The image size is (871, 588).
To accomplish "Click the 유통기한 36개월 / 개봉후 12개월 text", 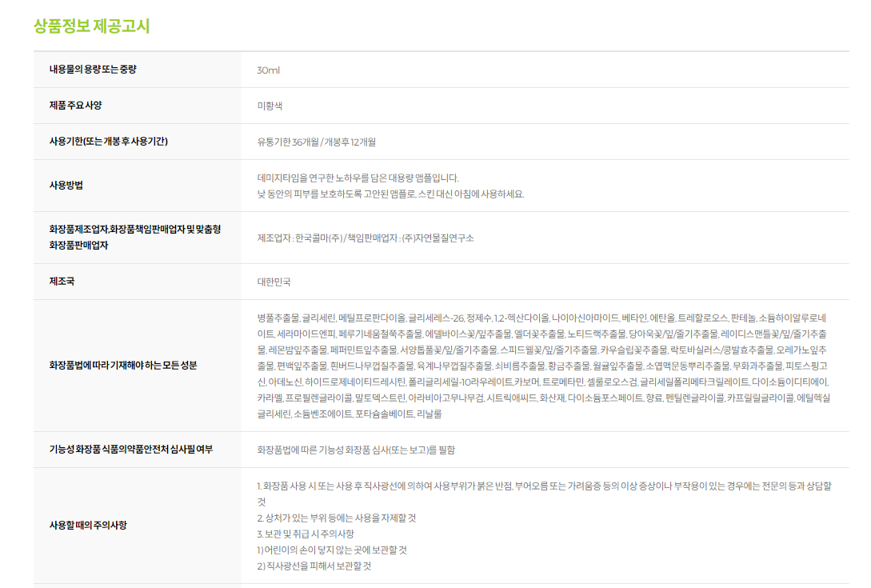I will [x=316, y=142].
